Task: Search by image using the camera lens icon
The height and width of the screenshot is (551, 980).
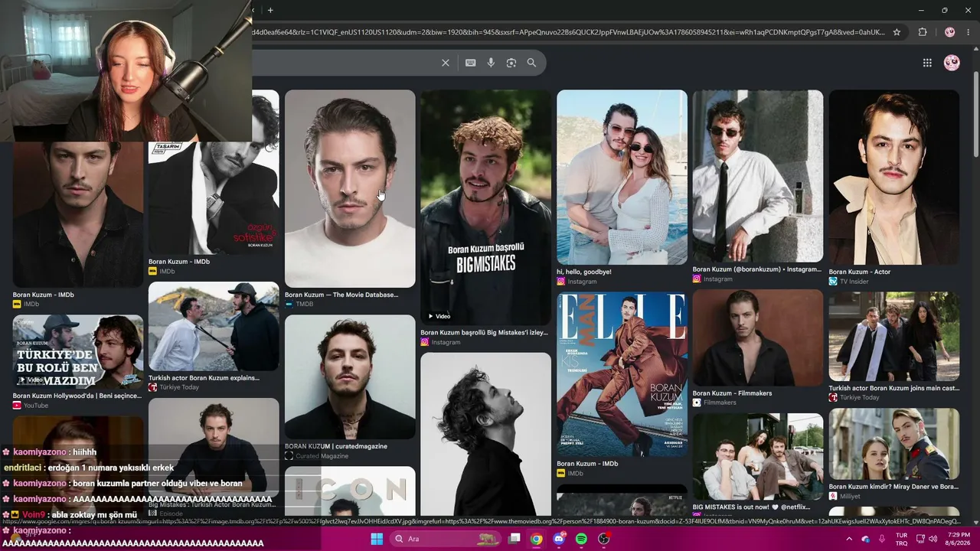Action: coord(511,63)
